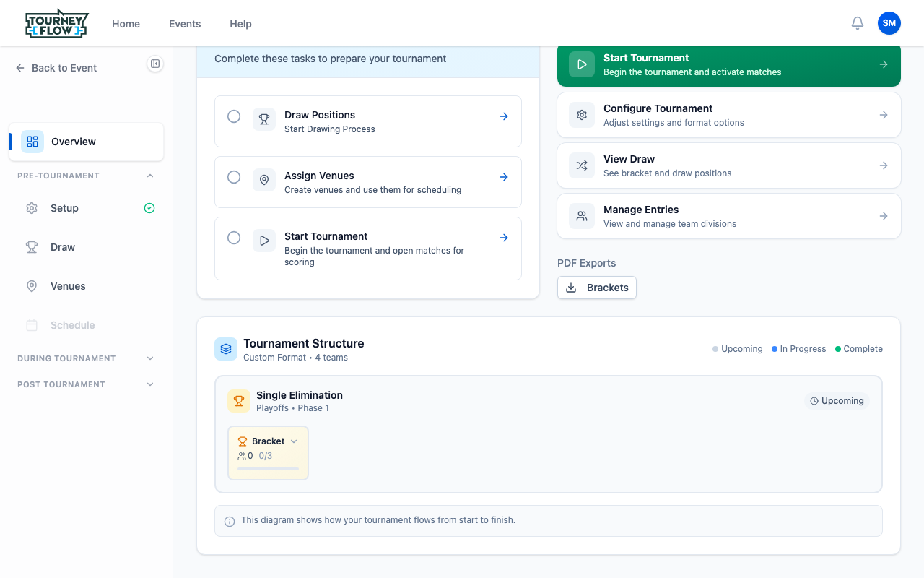Download the Brackets PDF export
This screenshot has width=924, height=578.
[x=597, y=288]
